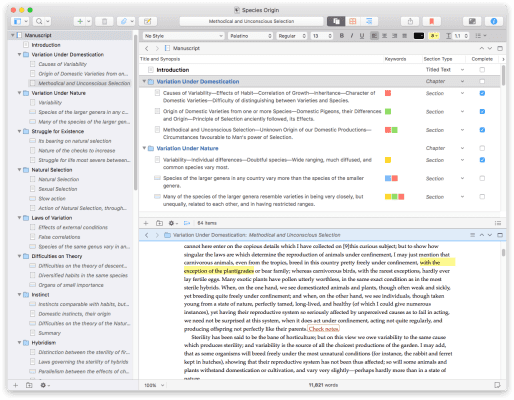Open outliner footer gear actions menu
The width and height of the screenshot is (514, 400).
tap(173, 223)
